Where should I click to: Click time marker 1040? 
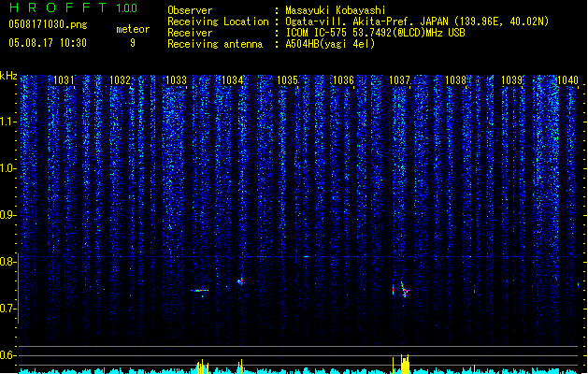[x=567, y=80]
